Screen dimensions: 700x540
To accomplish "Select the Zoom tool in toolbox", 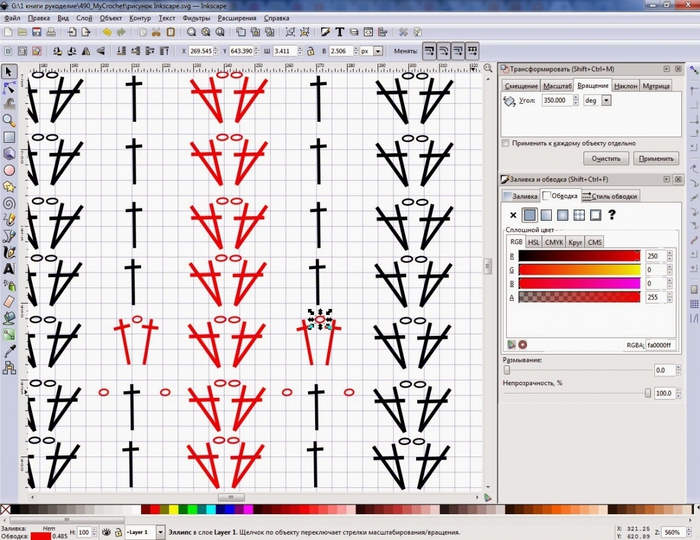I will (9, 120).
